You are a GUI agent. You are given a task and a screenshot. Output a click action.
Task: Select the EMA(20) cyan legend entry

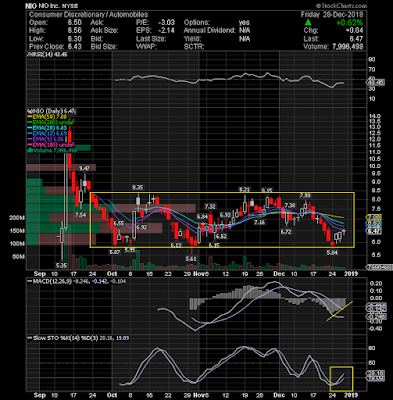pos(47,128)
